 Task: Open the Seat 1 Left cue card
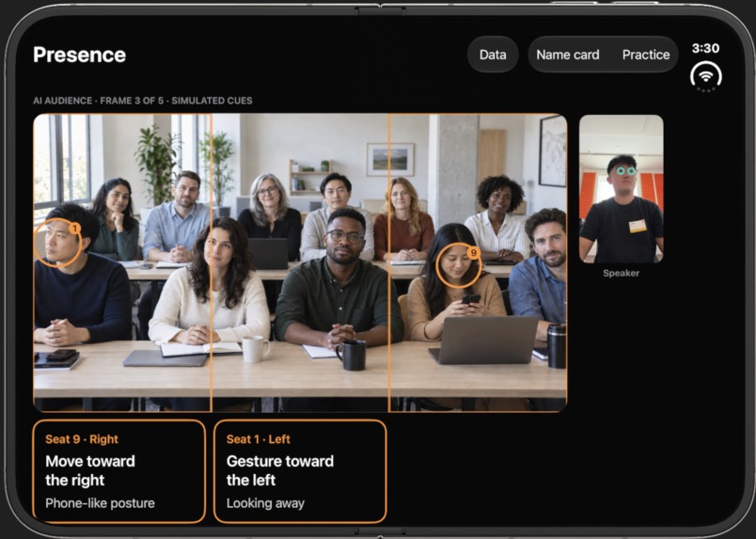(300, 471)
